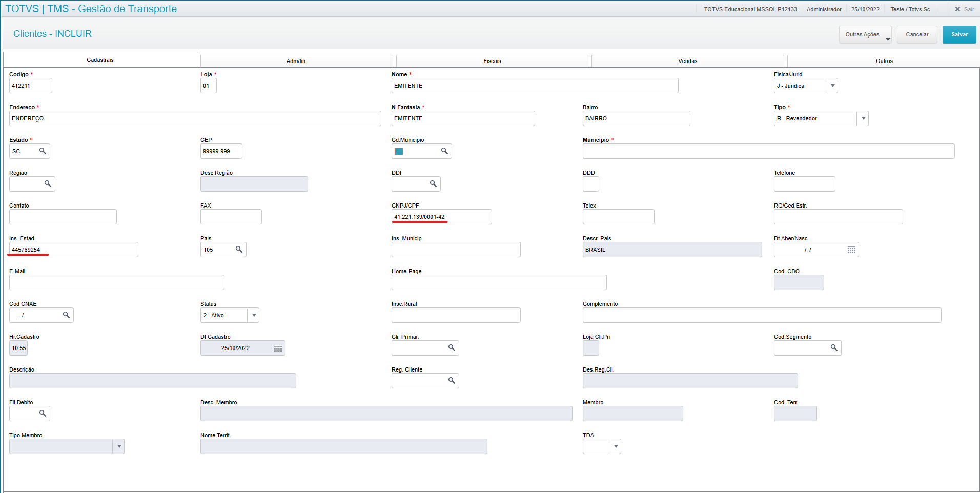Click the Teste / Totvs Sc label
This screenshot has width=980, height=493.
point(910,9)
